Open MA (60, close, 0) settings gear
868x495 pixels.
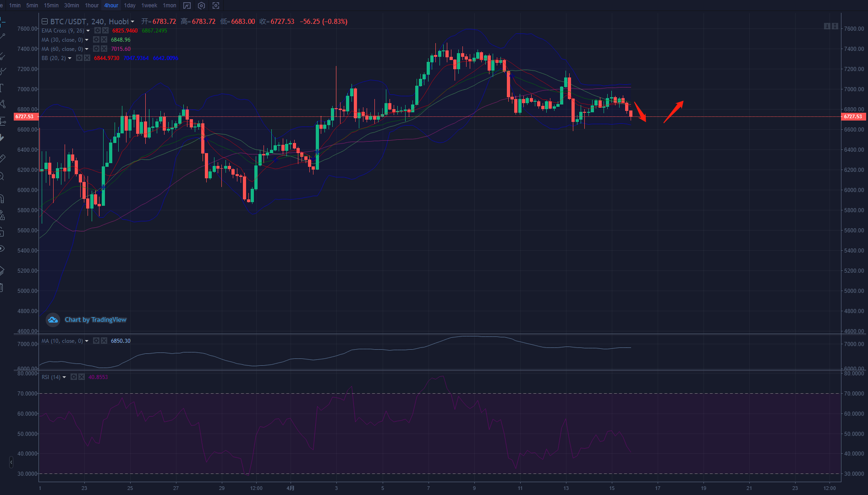coord(96,49)
